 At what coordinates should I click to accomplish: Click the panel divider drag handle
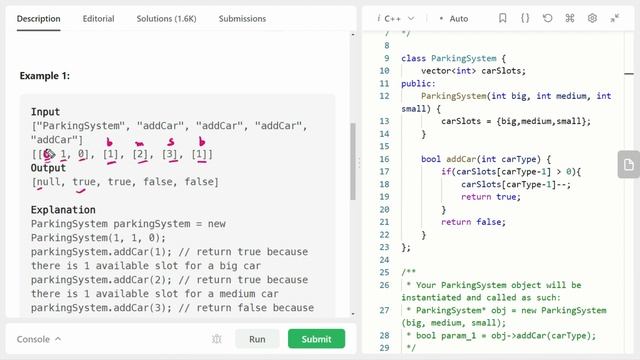click(x=359, y=163)
